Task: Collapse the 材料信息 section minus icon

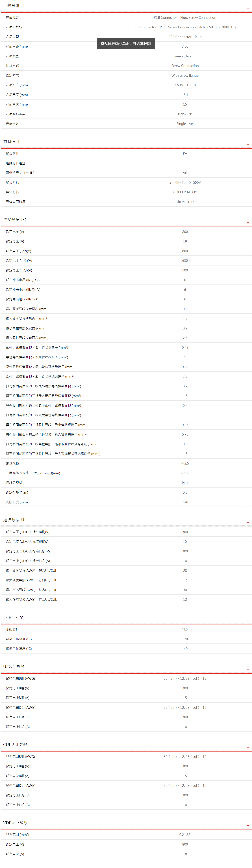Action: [x=248, y=144]
